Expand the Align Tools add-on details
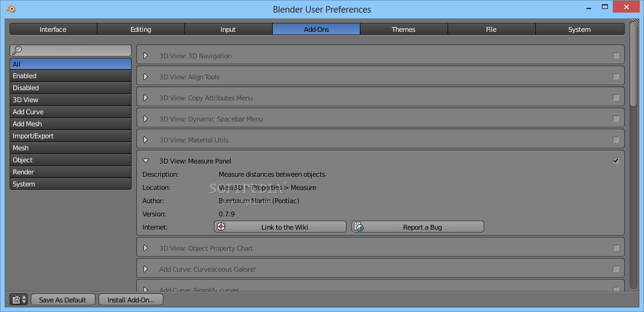Screen dimensions: 644x312 click(145, 76)
